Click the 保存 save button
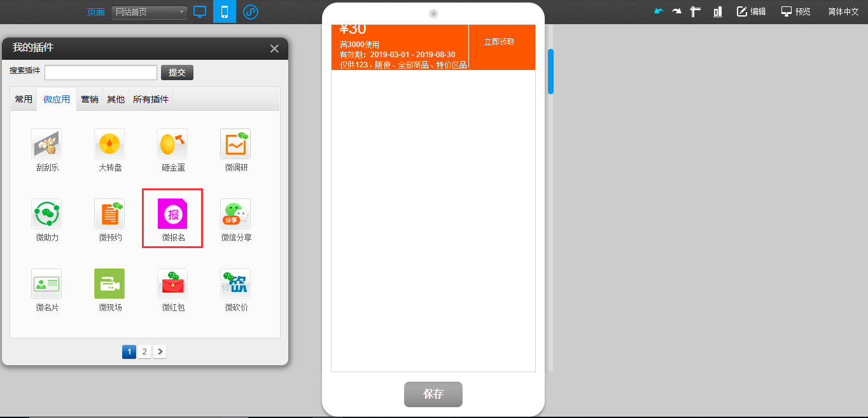 click(433, 394)
